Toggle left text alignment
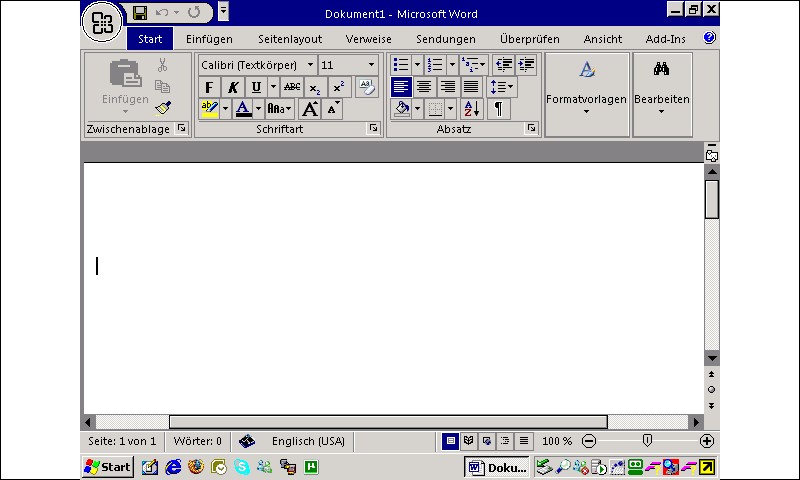The image size is (800, 480). (x=401, y=87)
